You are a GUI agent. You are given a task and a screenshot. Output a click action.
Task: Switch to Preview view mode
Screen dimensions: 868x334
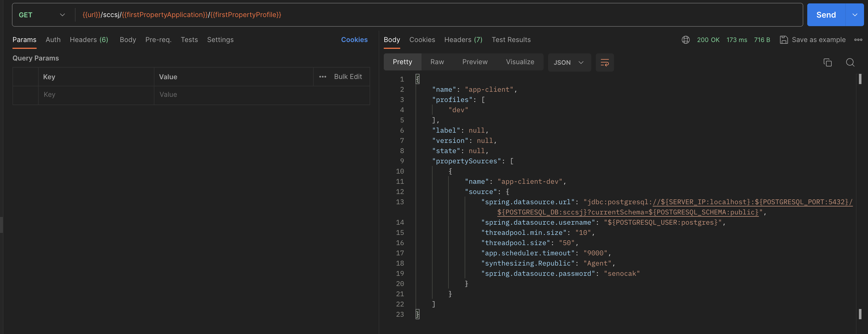pos(475,62)
